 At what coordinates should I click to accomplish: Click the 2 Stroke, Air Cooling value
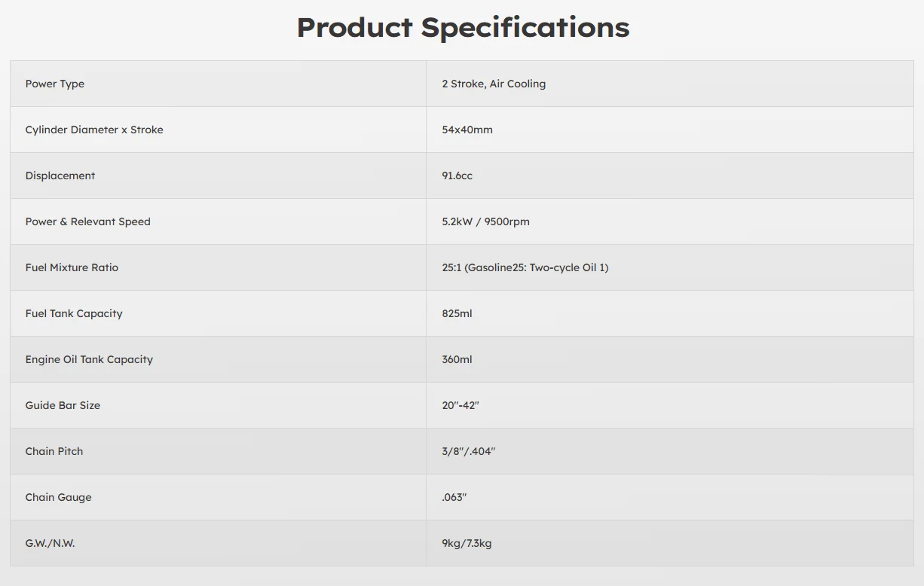(x=494, y=84)
